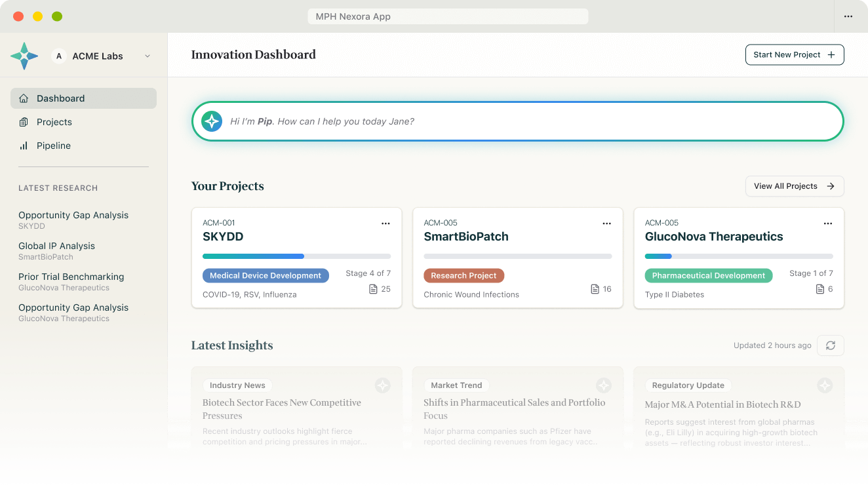868x487 pixels.
Task: Open the three-dot menu on the SmartBioPatch card
Action: click(x=606, y=224)
